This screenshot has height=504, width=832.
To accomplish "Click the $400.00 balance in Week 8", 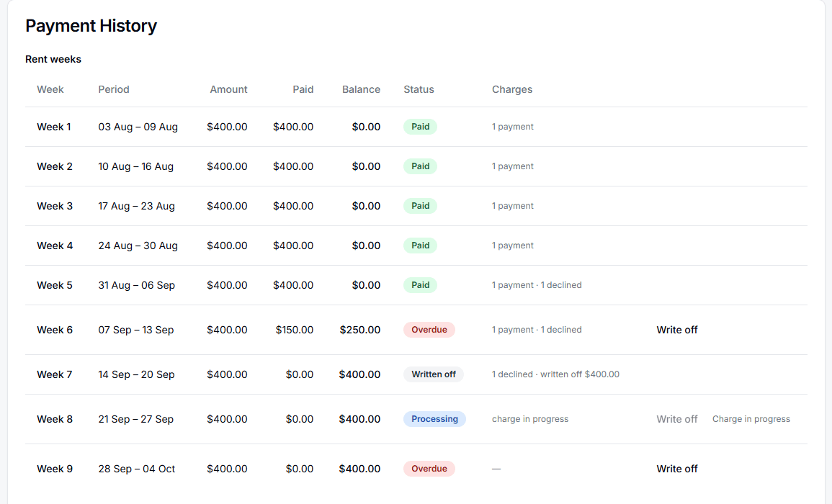I will (x=359, y=418).
